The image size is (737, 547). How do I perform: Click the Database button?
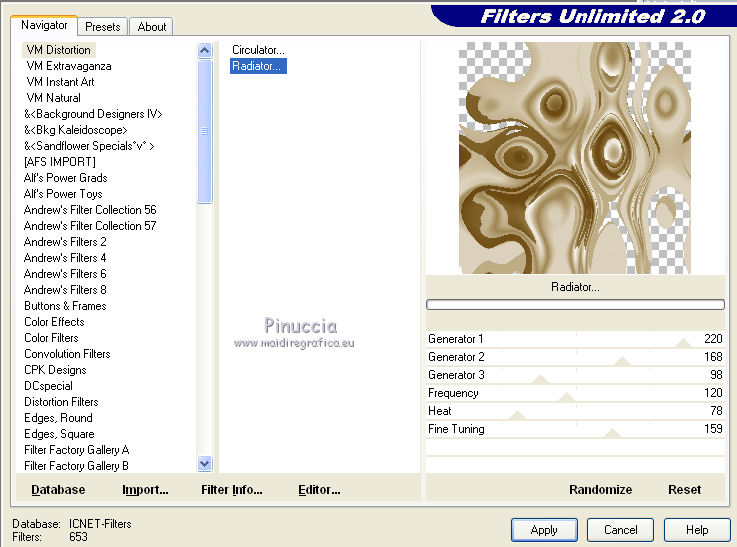58,490
